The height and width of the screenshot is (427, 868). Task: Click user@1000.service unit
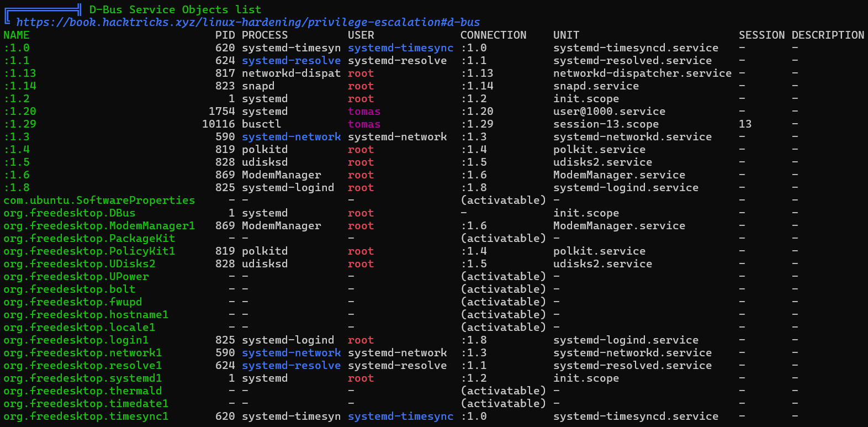[610, 111]
